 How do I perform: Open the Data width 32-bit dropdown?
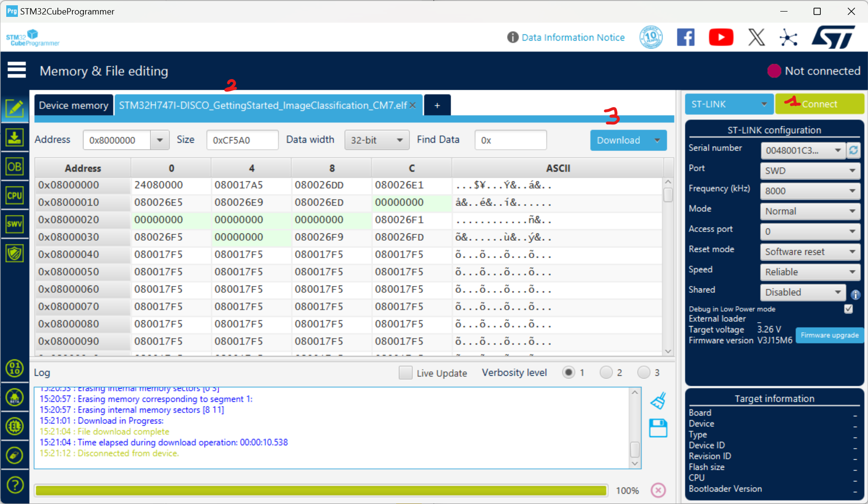[x=376, y=140]
